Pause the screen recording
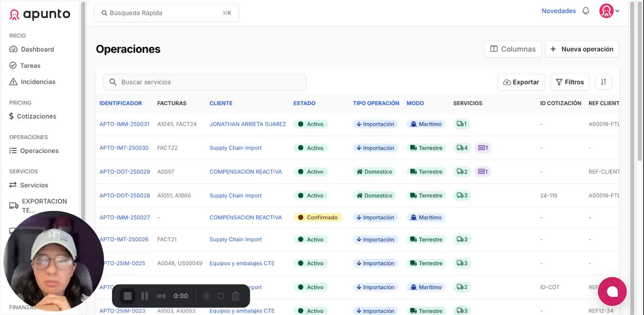644x315 pixels. coord(145,296)
